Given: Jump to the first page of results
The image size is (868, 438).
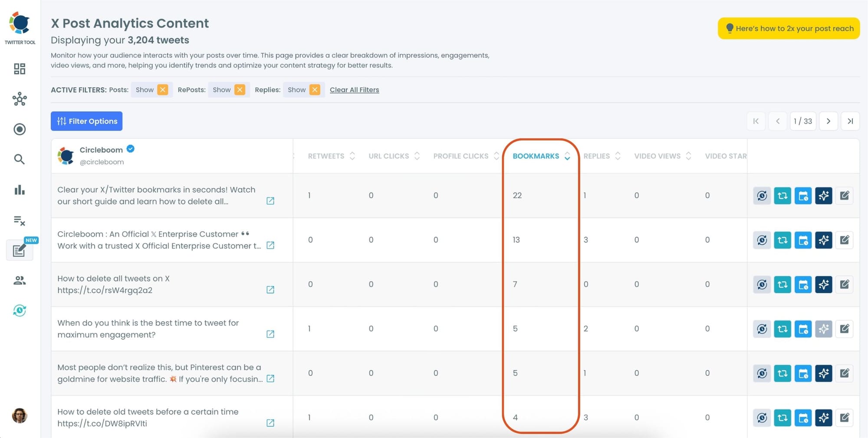Looking at the screenshot, I should point(756,121).
